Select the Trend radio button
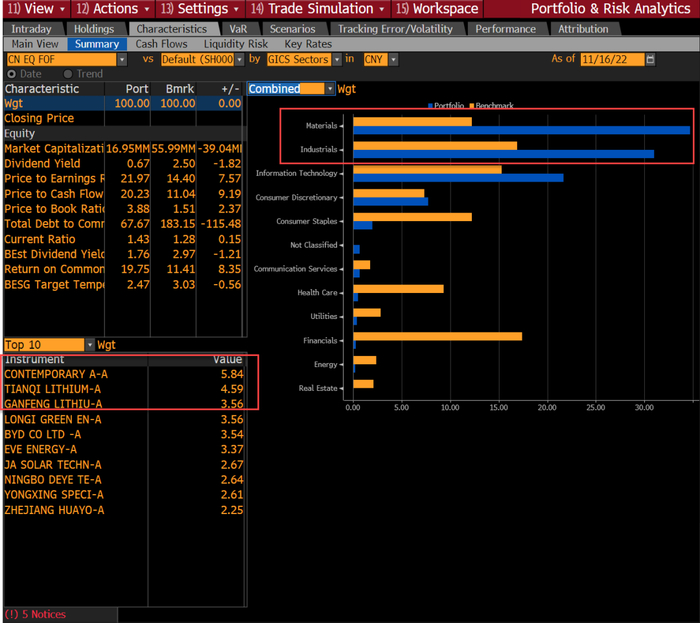Image resolution: width=700 pixels, height=623 pixels. 68,74
